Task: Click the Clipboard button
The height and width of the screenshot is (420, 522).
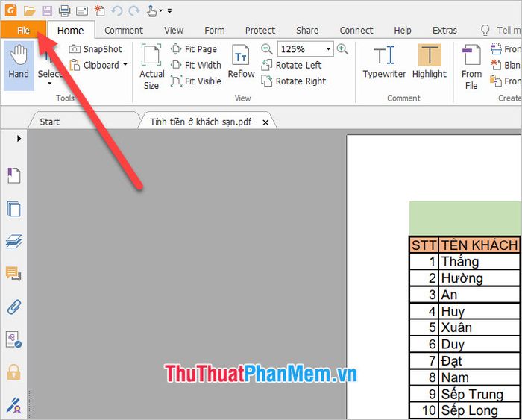Action: point(94,66)
